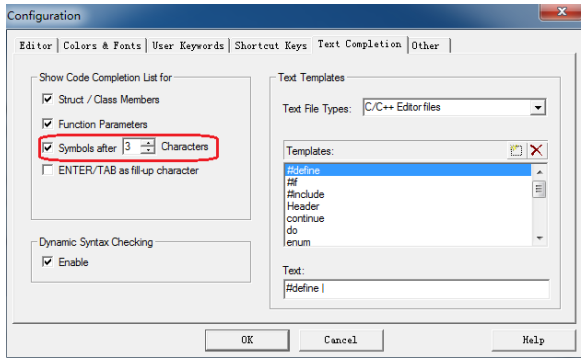
Task: Open the Colors & Fonts tab
Action: tap(102, 46)
